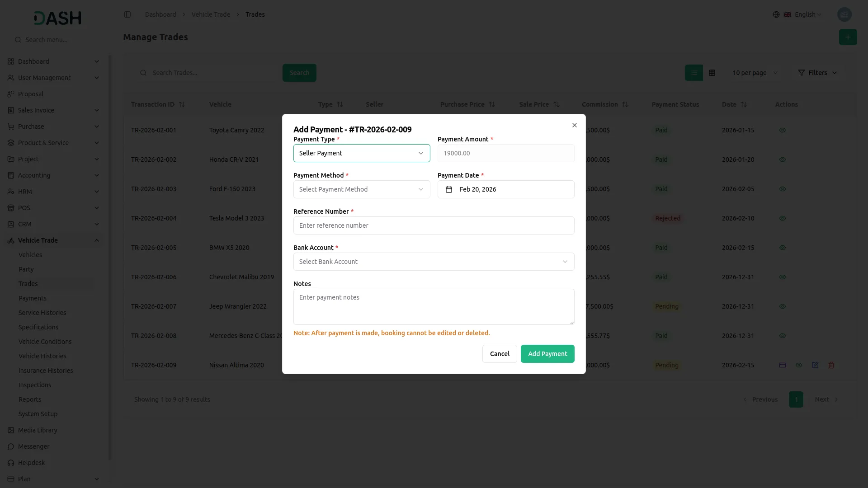Close the Add Payment dialog

click(x=574, y=125)
